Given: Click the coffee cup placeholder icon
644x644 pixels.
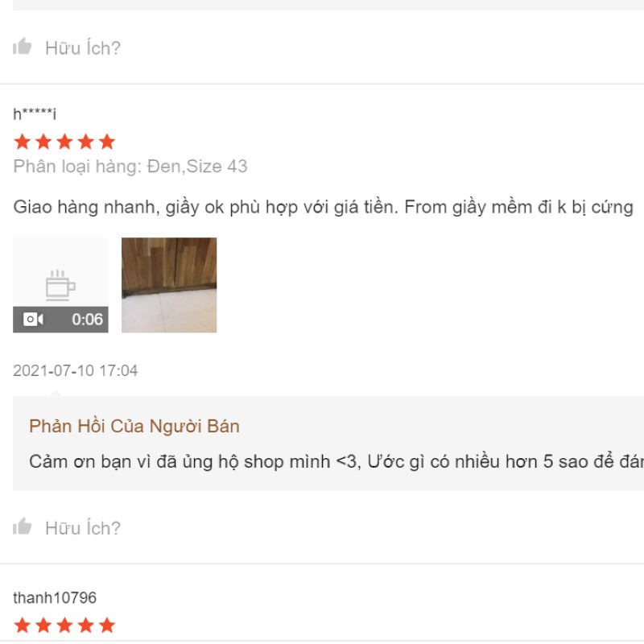Looking at the screenshot, I should pos(60,284).
